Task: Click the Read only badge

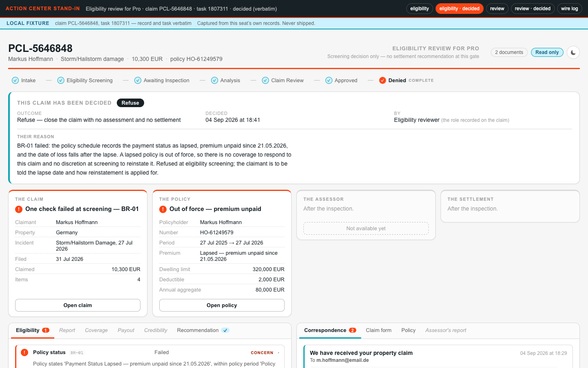Action: (x=547, y=52)
